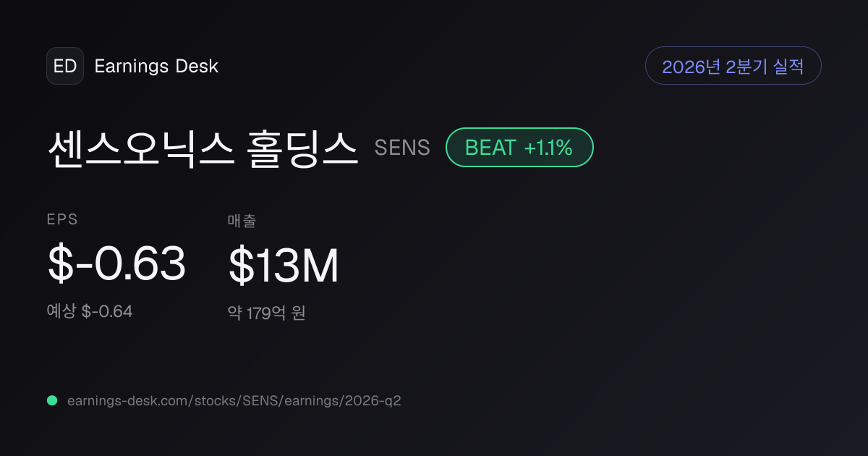This screenshot has width=868, height=456.
Task: Click the ED logo icon
Action: point(65,66)
